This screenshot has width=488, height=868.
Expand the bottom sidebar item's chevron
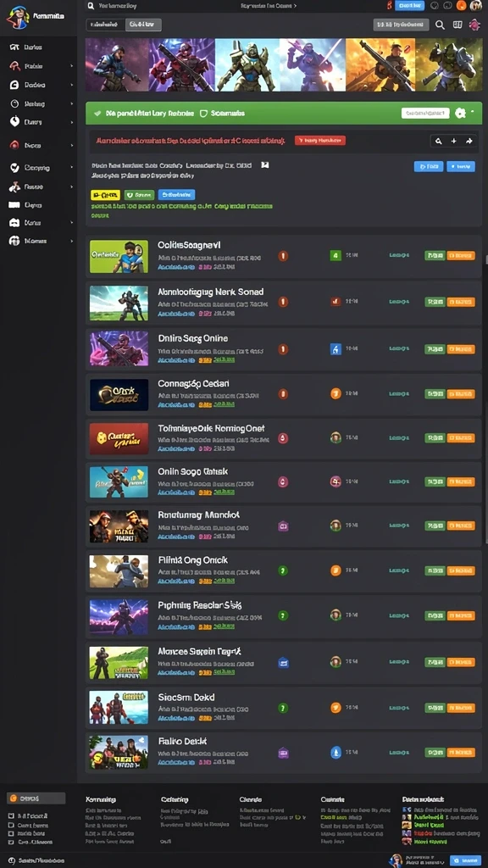[x=72, y=242]
